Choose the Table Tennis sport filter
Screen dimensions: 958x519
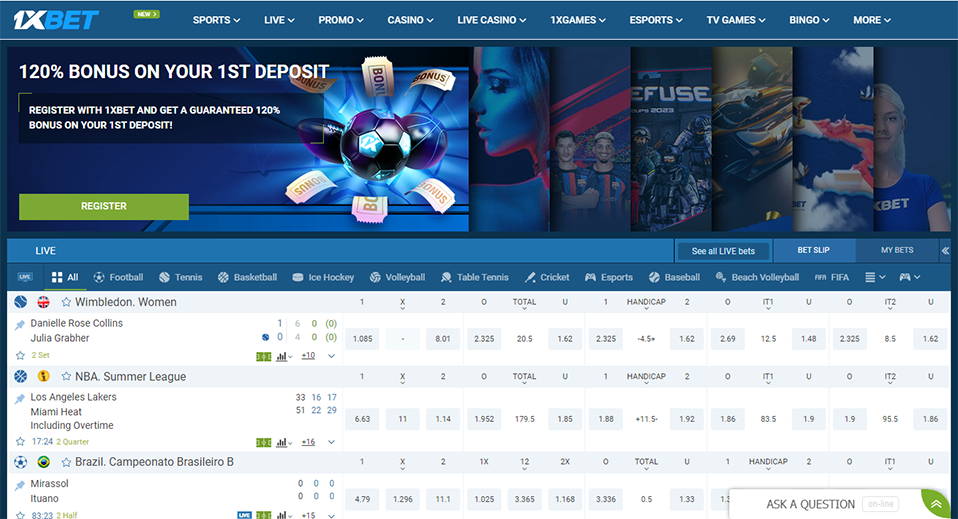point(474,277)
